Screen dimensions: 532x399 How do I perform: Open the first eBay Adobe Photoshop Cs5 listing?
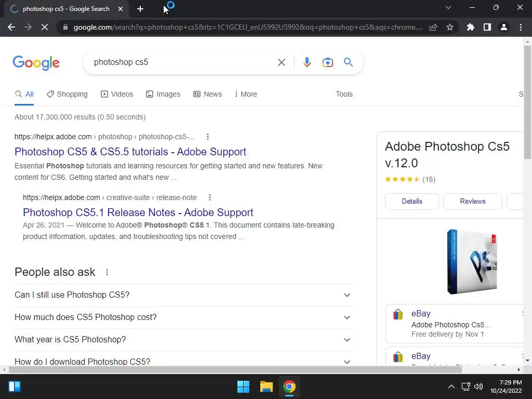tap(455, 324)
